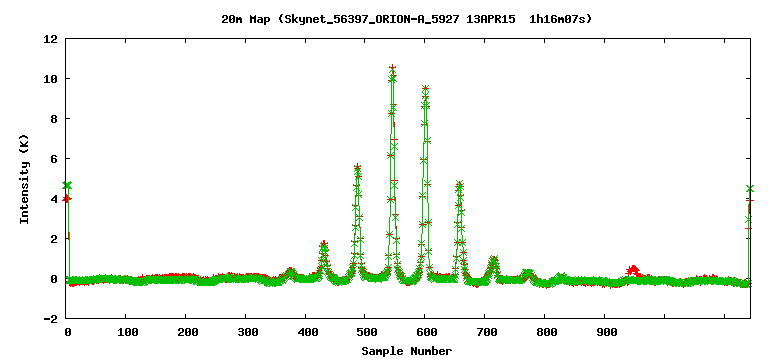Click the y-axis tick label -2

50,318
